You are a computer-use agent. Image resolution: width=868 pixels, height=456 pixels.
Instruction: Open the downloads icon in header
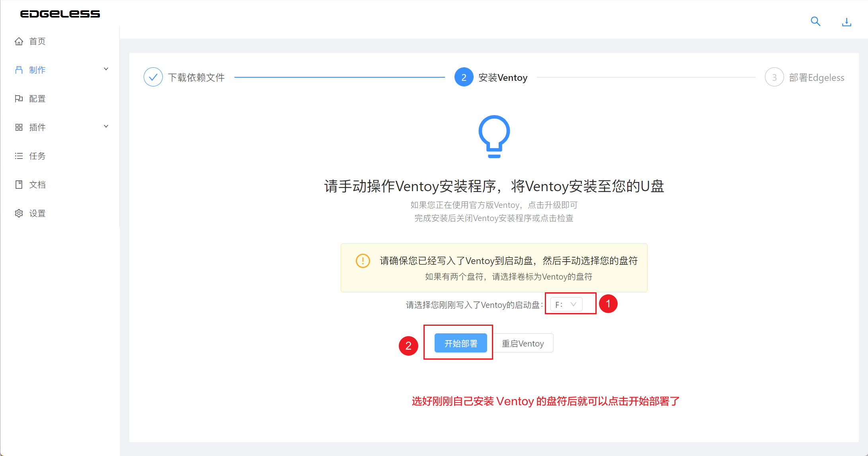(847, 22)
